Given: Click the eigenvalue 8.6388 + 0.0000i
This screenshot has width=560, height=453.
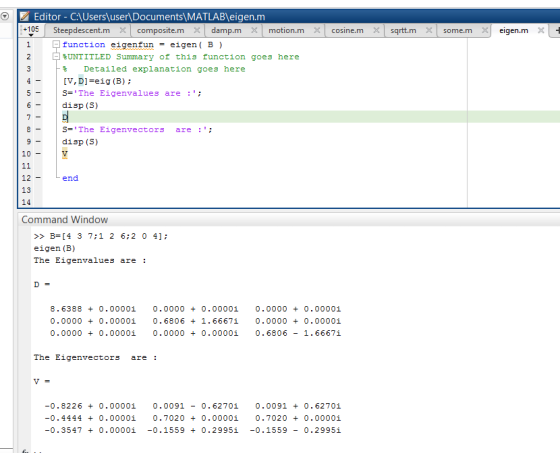Looking at the screenshot, I should point(93,309).
